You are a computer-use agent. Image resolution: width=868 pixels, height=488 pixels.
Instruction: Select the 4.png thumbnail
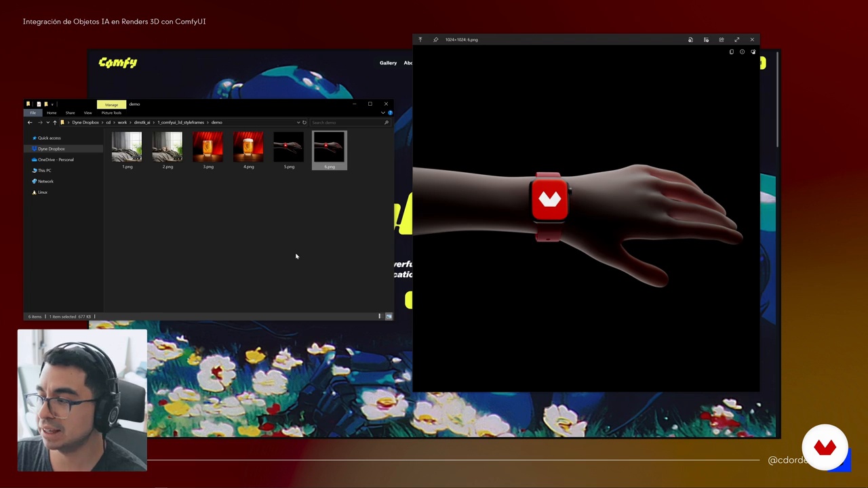click(x=249, y=147)
